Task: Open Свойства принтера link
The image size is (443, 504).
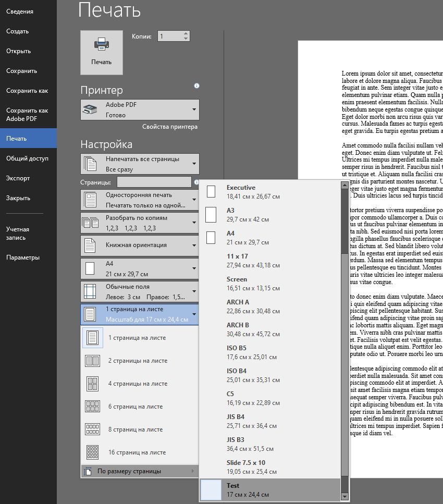Action: [170, 127]
